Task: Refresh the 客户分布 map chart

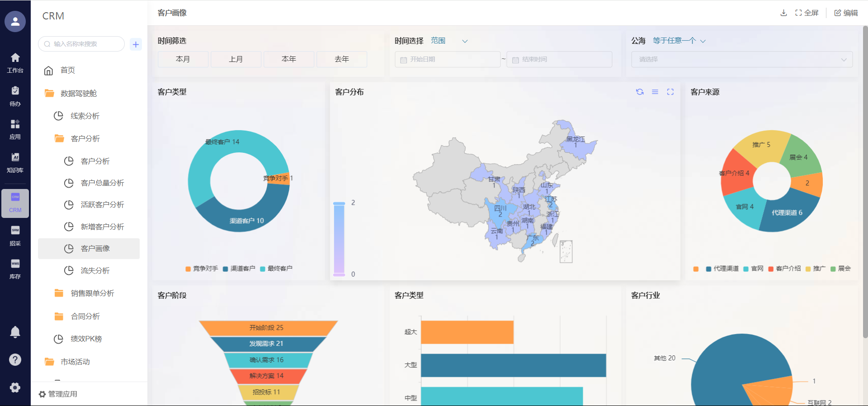Action: [x=640, y=92]
